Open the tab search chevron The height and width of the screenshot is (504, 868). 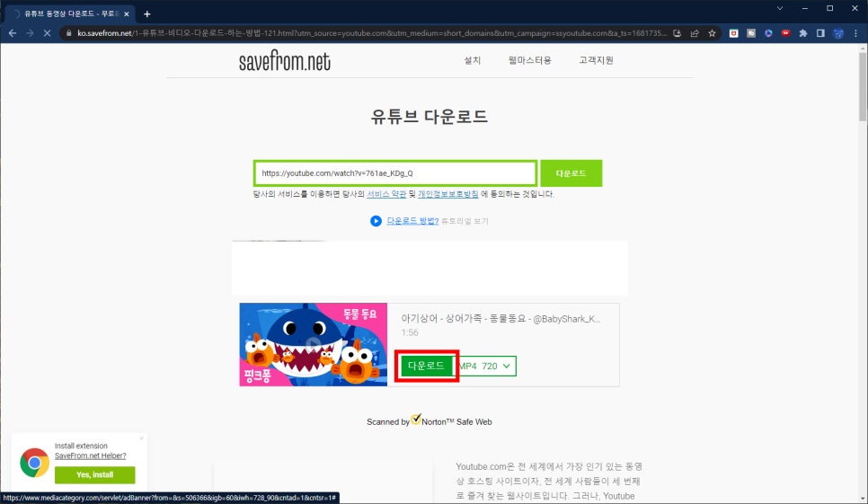pos(780,8)
